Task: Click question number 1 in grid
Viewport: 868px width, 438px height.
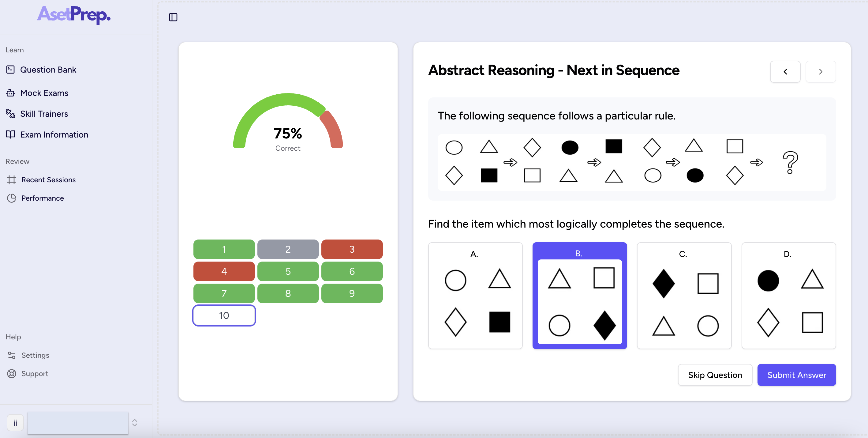Action: tap(223, 249)
